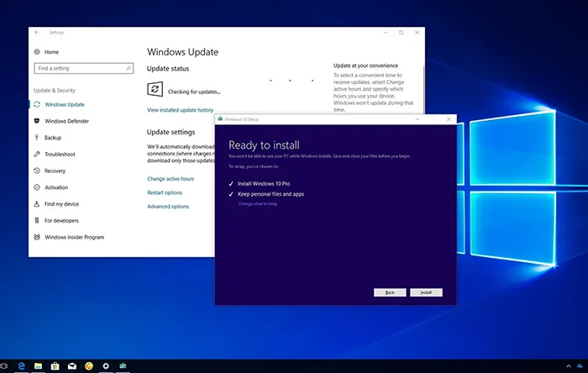Select Activation in the Settings sidebar
The image size is (588, 373).
point(56,187)
